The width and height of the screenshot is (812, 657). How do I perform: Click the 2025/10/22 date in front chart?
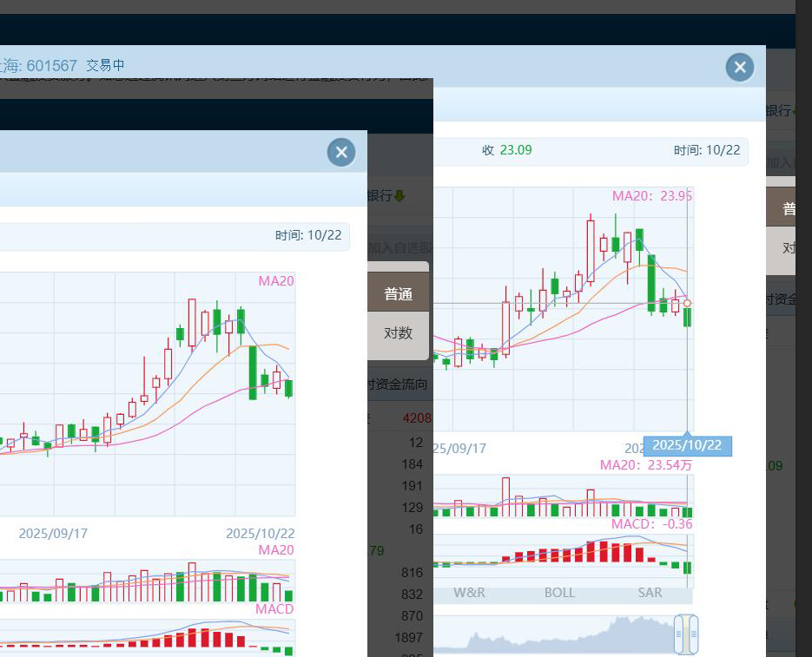[x=261, y=533]
